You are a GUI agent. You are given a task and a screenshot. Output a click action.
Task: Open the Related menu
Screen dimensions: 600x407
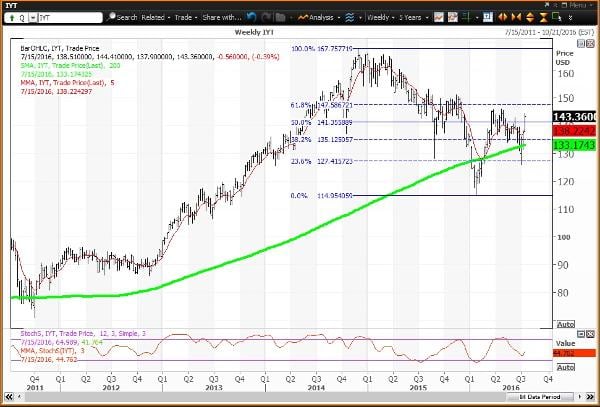point(155,18)
